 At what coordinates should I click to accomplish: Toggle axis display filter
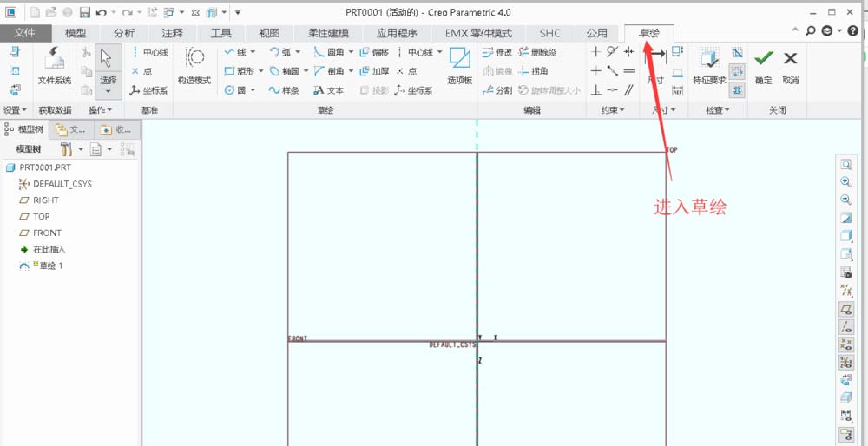click(x=846, y=326)
